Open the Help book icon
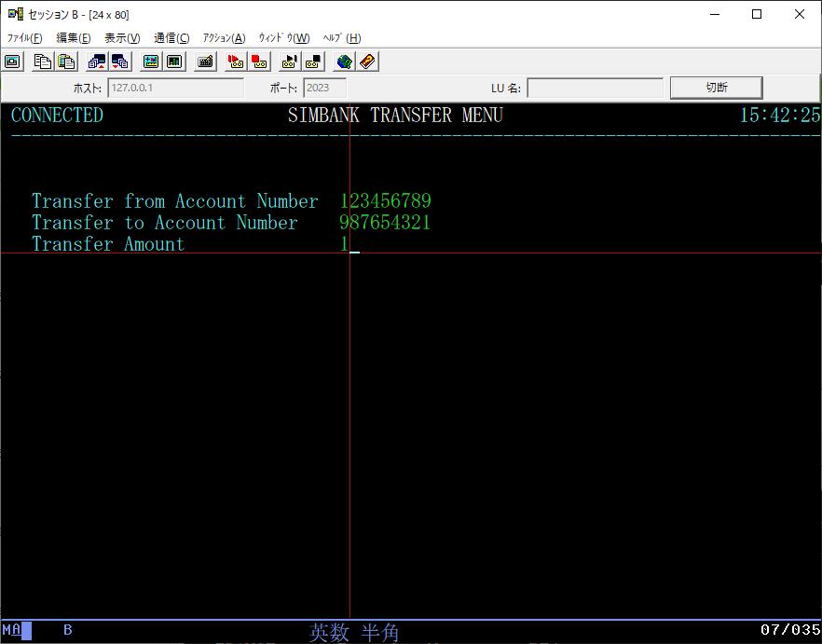 pos(368,62)
